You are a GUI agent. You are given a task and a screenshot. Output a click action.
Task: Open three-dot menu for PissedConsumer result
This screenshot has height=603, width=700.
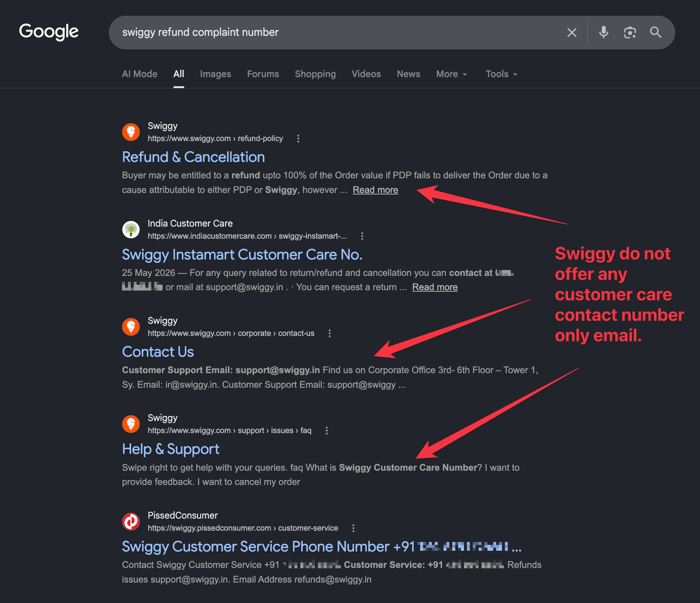353,528
